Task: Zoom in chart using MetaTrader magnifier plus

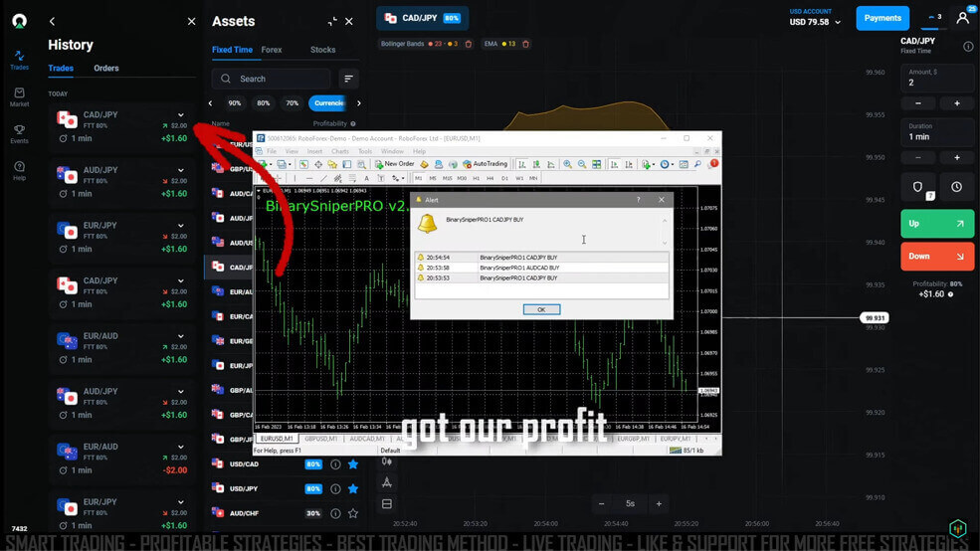Action: [x=567, y=164]
